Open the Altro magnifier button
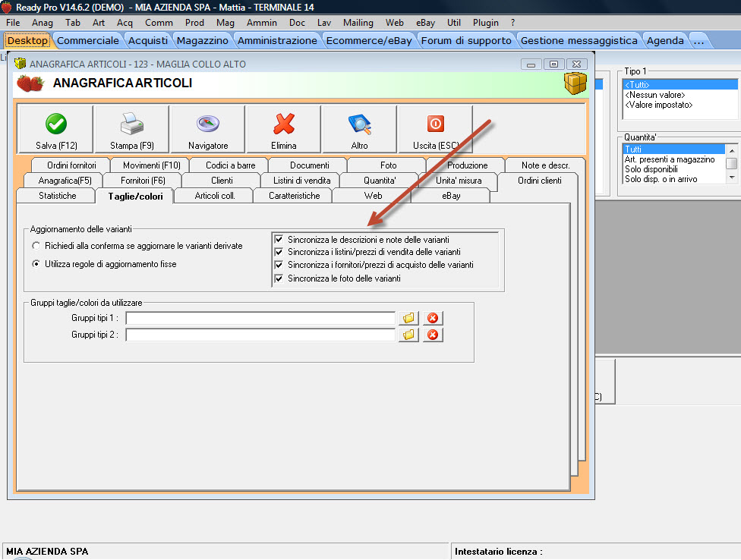The image size is (741, 560). click(x=359, y=130)
